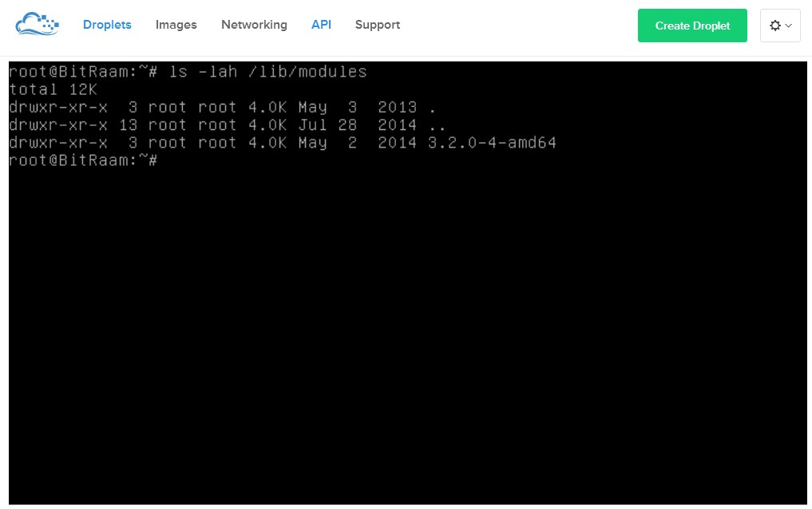Click the 'total 12K' output line

click(x=53, y=89)
